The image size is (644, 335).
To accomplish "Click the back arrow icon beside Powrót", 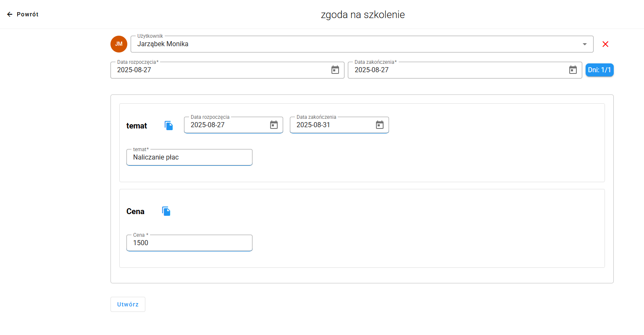I will (10, 14).
